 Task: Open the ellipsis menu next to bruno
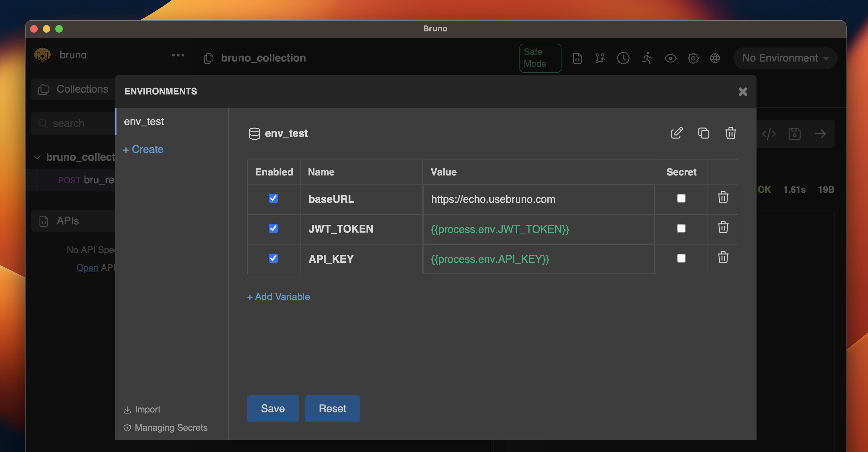coord(178,55)
